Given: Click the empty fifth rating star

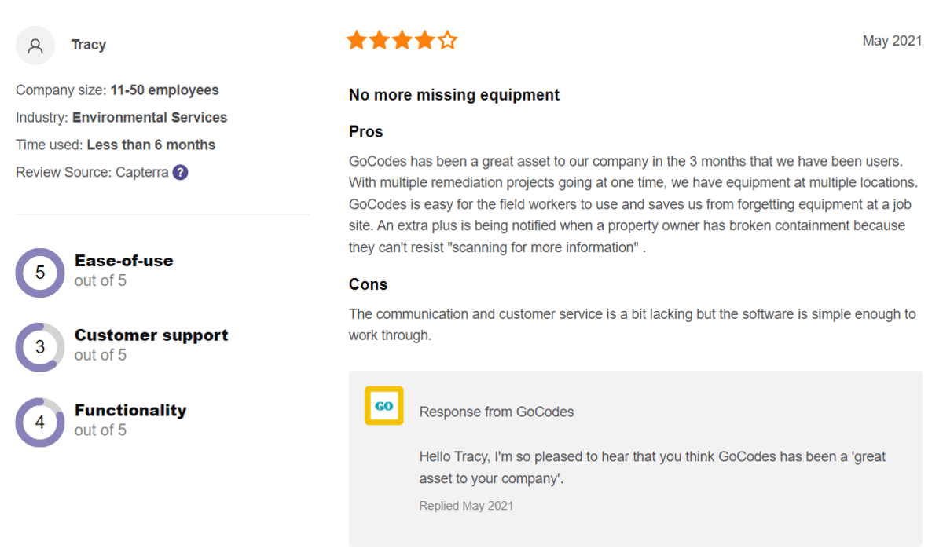Looking at the screenshot, I should [447, 40].
